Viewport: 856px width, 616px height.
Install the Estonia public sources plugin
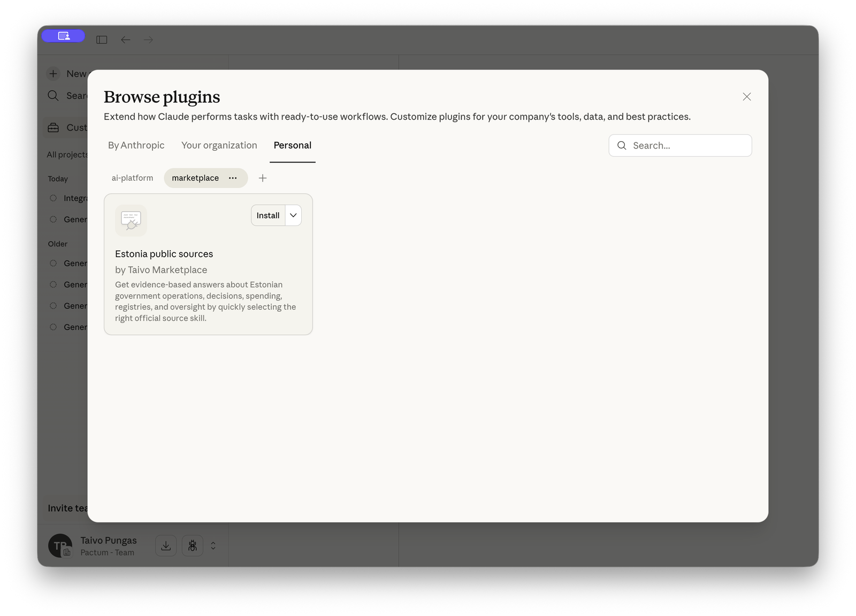(x=267, y=215)
